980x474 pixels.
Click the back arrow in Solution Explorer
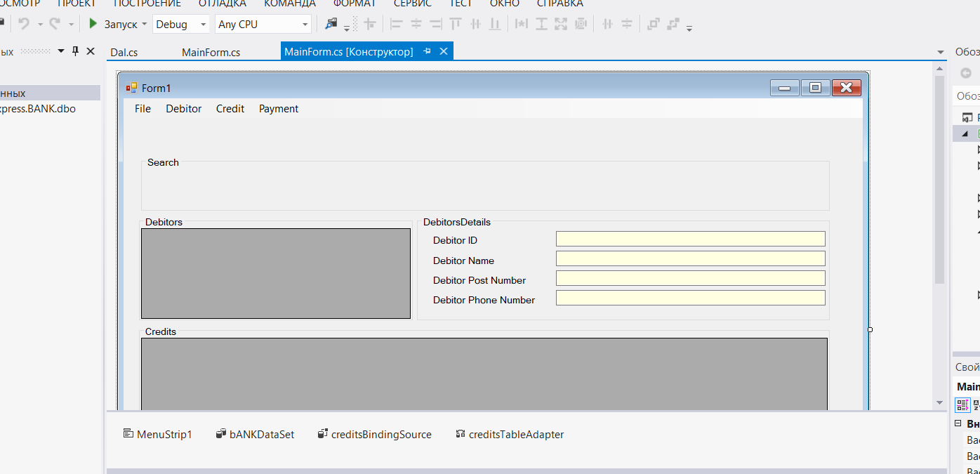[x=966, y=73]
